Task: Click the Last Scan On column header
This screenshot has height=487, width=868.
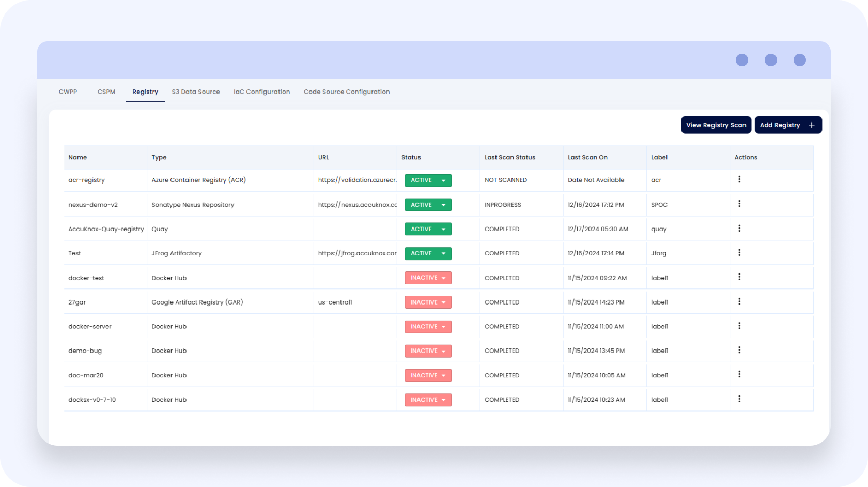Action: [x=587, y=158]
